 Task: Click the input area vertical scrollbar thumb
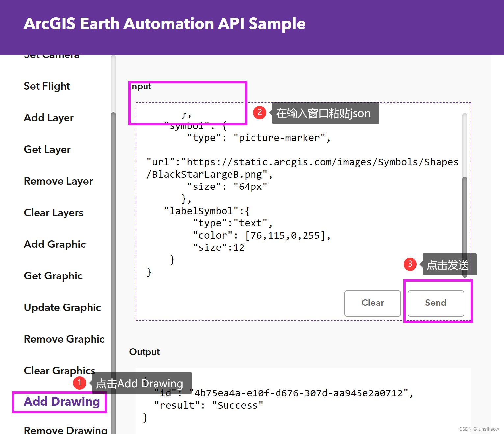[465, 227]
